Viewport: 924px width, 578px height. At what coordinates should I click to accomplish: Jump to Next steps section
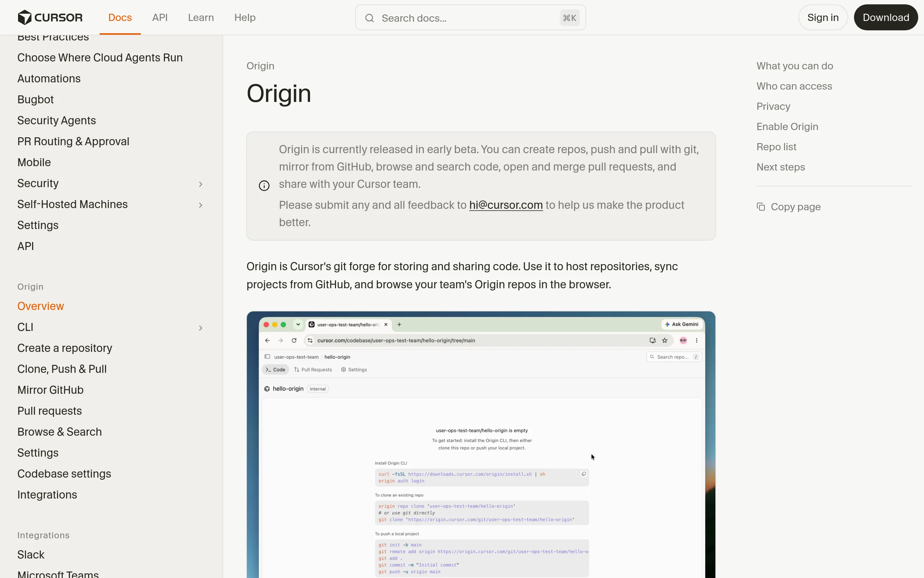click(x=780, y=167)
